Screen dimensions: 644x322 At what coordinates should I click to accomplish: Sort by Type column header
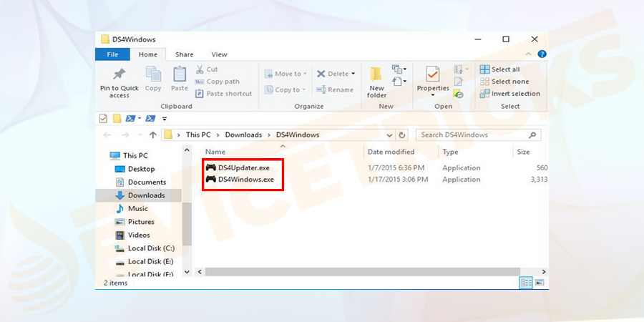click(x=450, y=152)
